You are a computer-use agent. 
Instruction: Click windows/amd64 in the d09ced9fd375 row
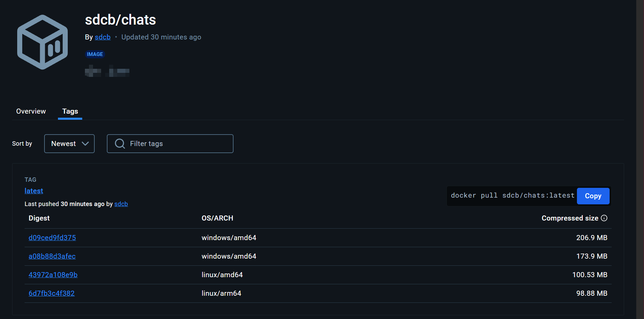pyautogui.click(x=229, y=238)
